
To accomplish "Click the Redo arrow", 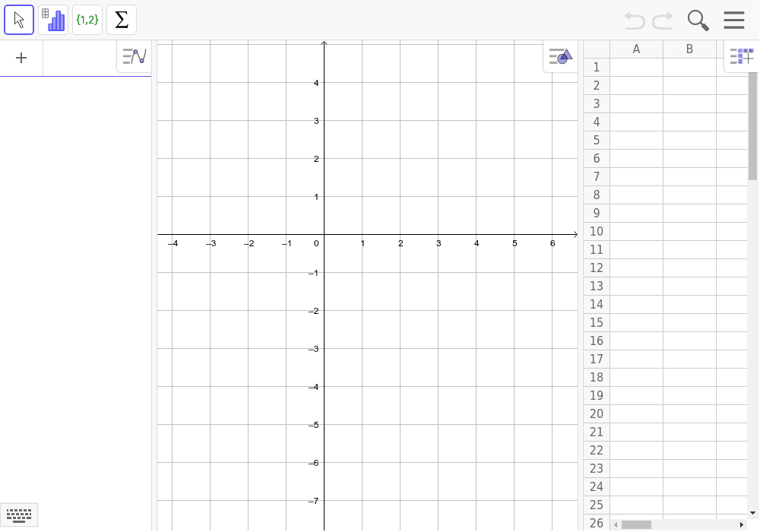I will click(663, 21).
